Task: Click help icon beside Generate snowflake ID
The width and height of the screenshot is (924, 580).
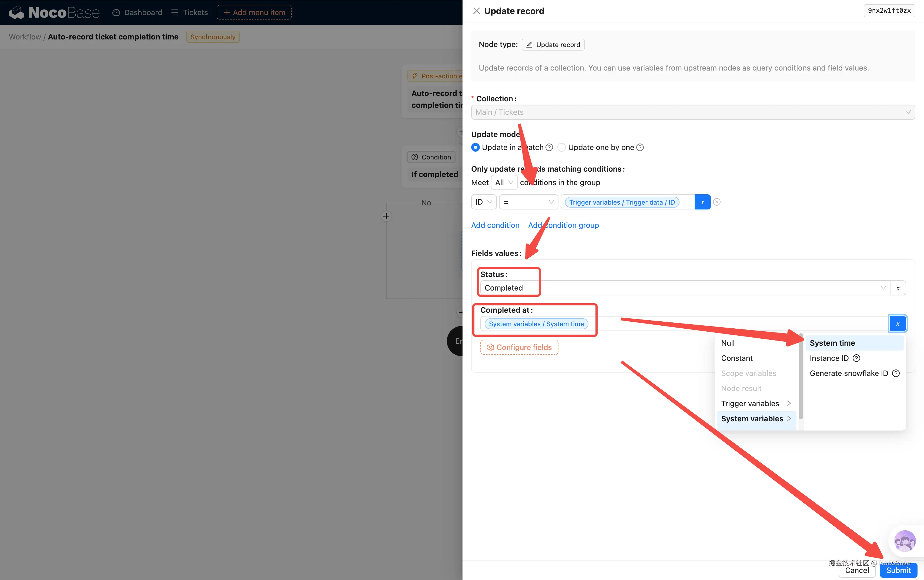Action: [x=896, y=373]
